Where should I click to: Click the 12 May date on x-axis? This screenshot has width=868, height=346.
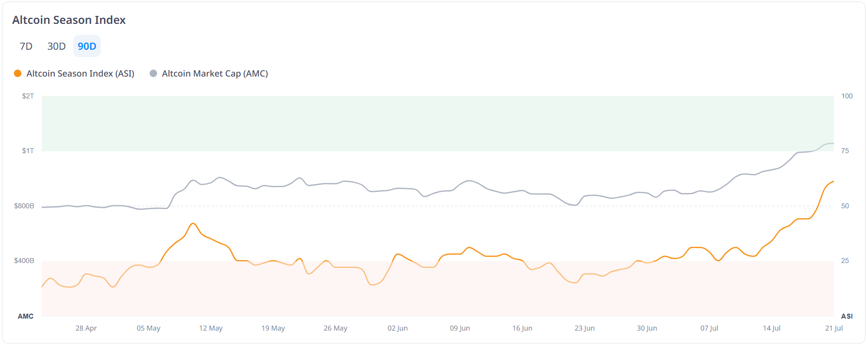pos(211,328)
